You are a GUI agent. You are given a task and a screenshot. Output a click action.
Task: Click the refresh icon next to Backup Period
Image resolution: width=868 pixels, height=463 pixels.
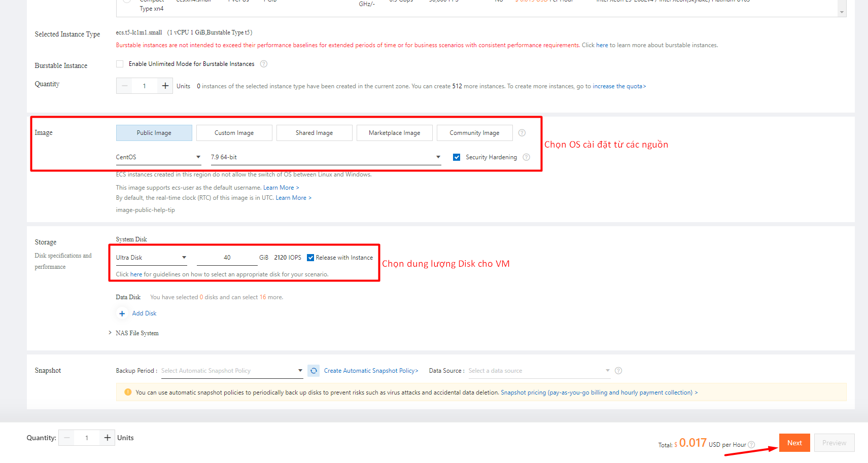(313, 371)
